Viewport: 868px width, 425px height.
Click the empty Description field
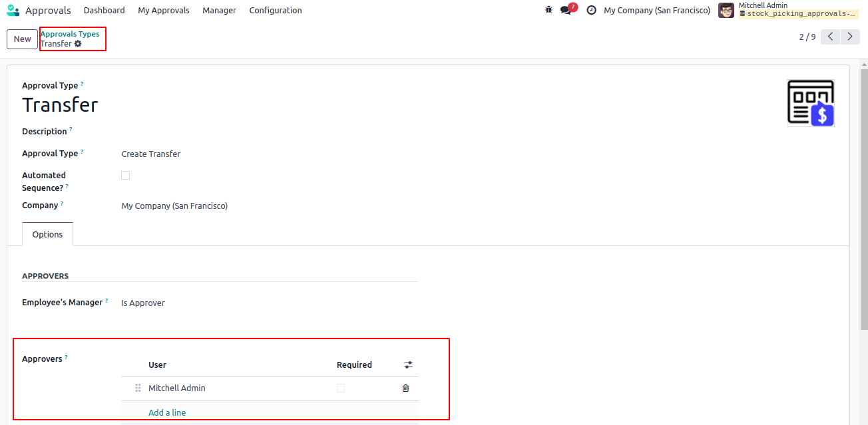tap(270, 132)
